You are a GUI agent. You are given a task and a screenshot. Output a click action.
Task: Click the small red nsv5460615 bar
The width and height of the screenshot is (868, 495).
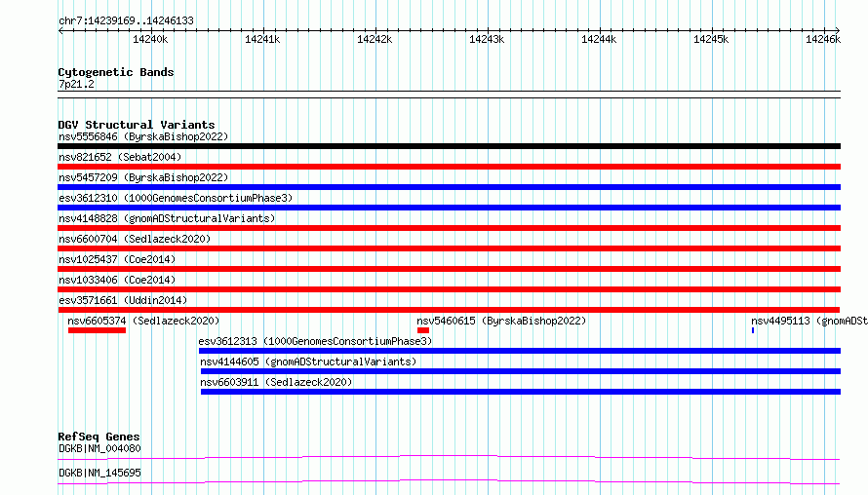(x=423, y=330)
